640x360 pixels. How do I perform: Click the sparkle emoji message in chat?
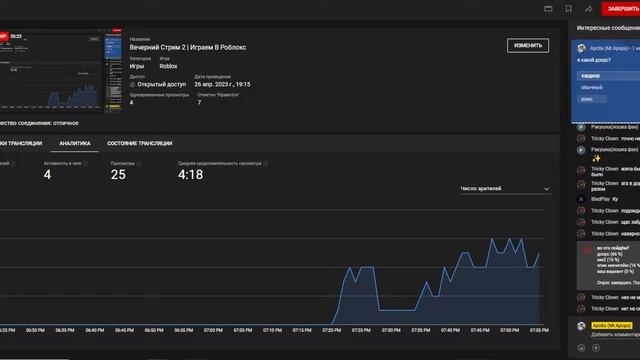596,158
